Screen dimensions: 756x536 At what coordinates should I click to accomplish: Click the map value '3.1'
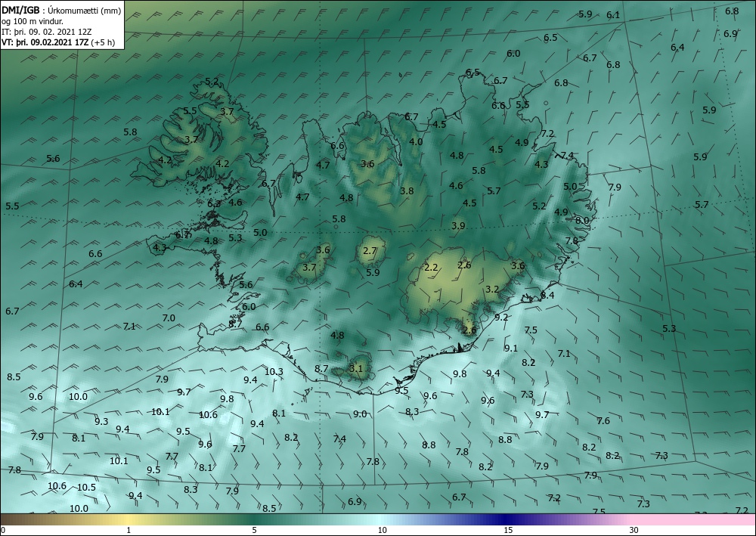coord(356,369)
